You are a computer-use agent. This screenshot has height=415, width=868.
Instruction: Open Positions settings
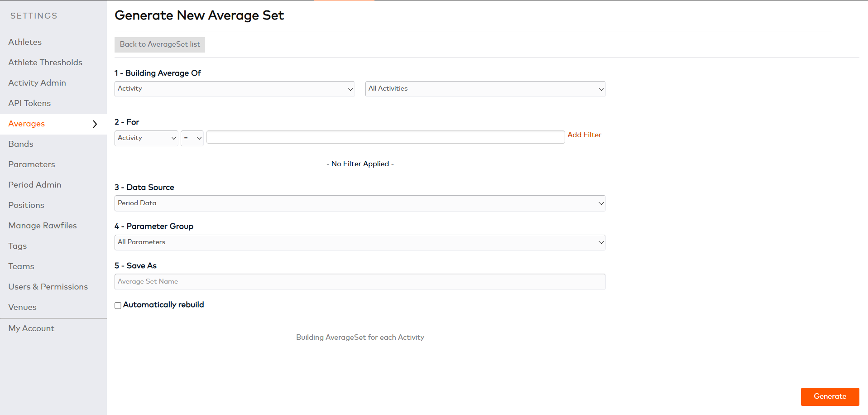[x=26, y=205]
